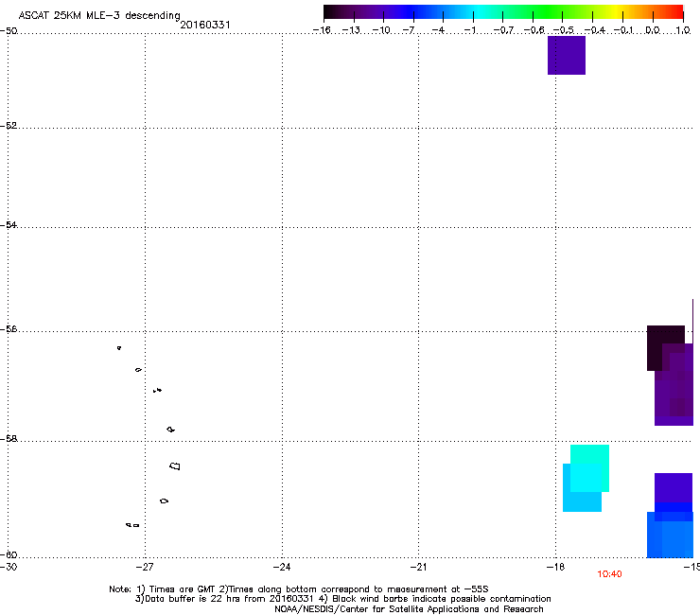This screenshot has height=615, width=700.
Task: Click the latitude axis label -56
Action: click(x=9, y=329)
